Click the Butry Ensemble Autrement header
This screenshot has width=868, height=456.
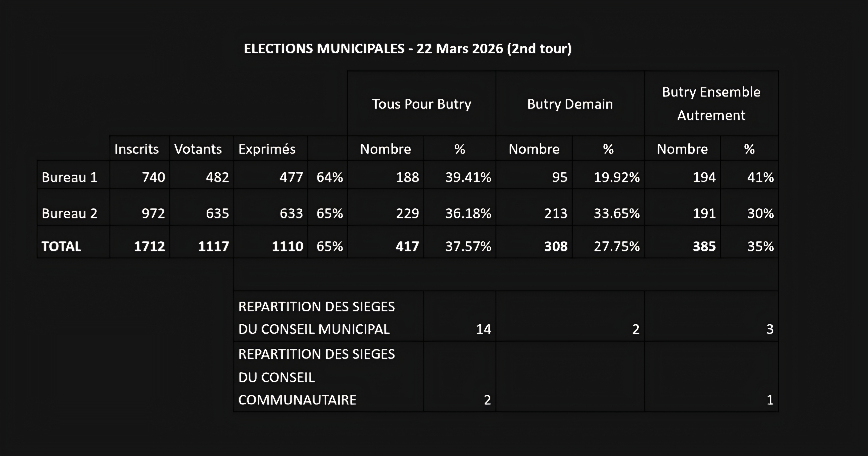click(711, 104)
